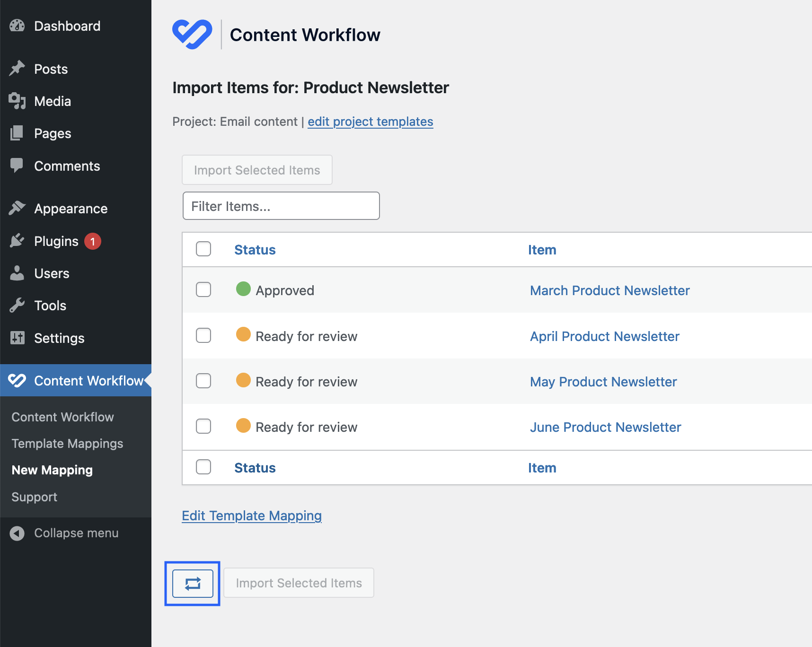Check the June Product Newsletter checkbox

203,426
